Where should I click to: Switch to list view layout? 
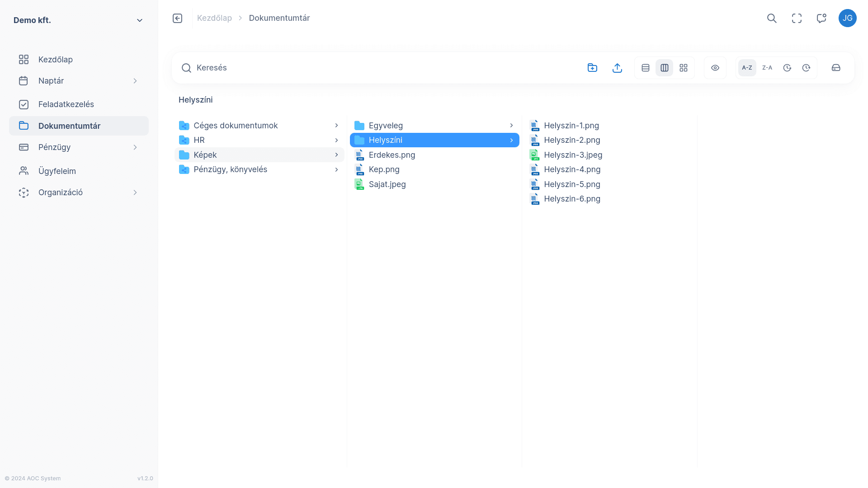[x=645, y=67]
